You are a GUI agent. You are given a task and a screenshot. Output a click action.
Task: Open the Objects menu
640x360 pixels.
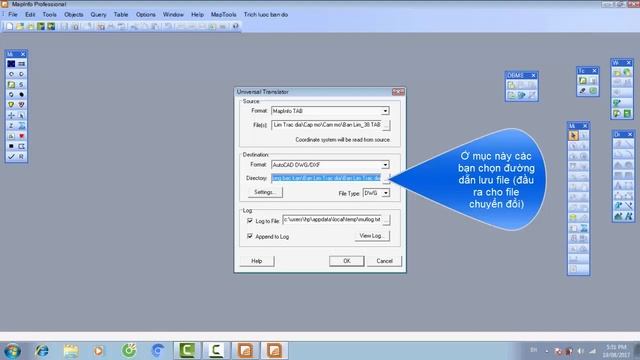coord(73,14)
